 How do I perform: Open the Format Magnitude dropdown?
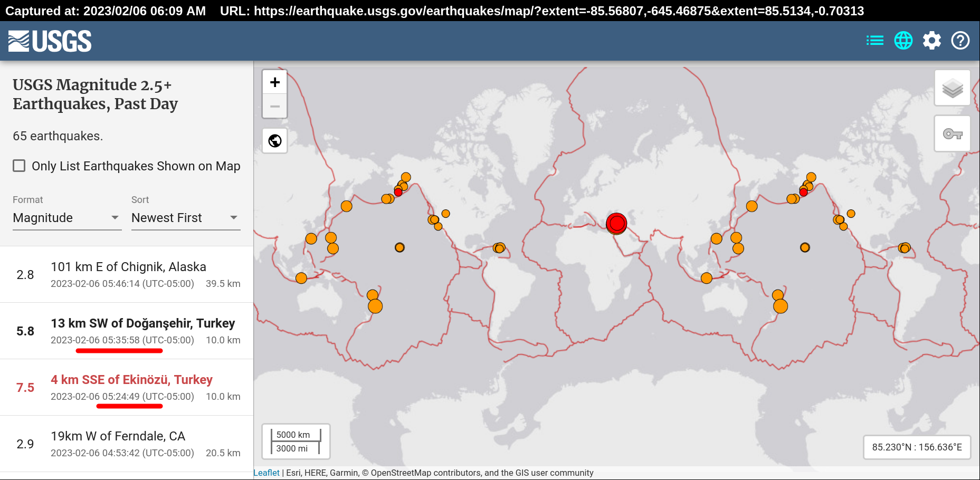pyautogui.click(x=67, y=218)
